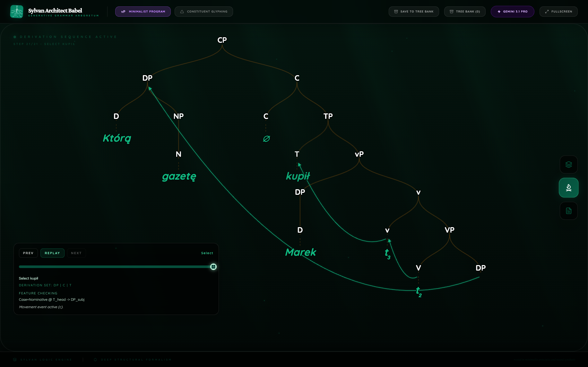Switch to Minimalist Program tab
The width and height of the screenshot is (588, 367).
click(x=143, y=12)
